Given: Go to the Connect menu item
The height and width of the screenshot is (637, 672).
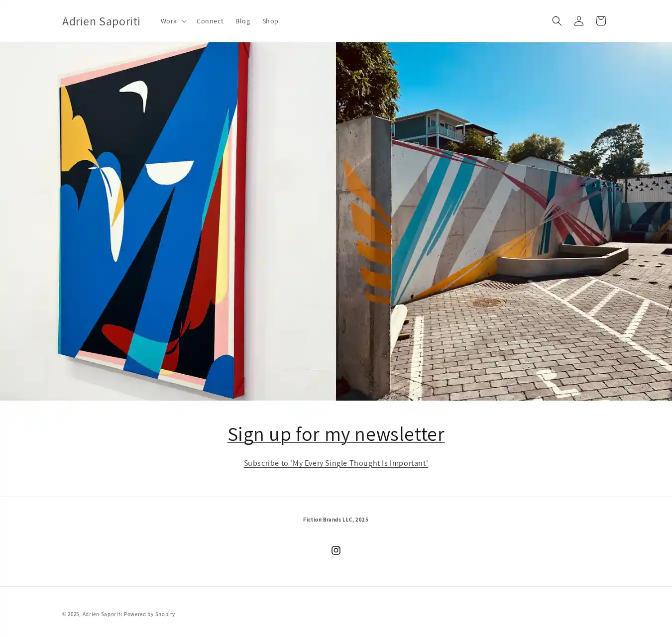Looking at the screenshot, I should (x=210, y=21).
